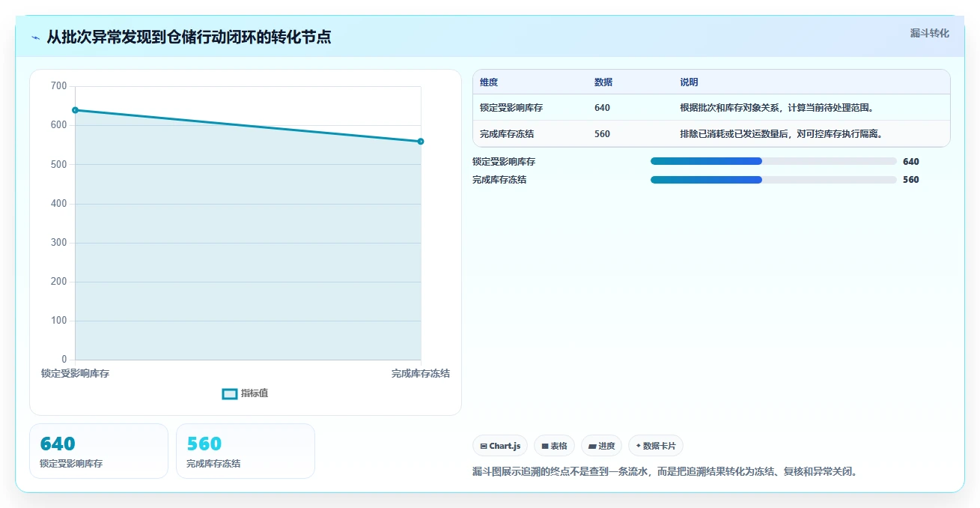
Task: Open the 560 完成库存冻结 data card
Action: [x=246, y=451]
